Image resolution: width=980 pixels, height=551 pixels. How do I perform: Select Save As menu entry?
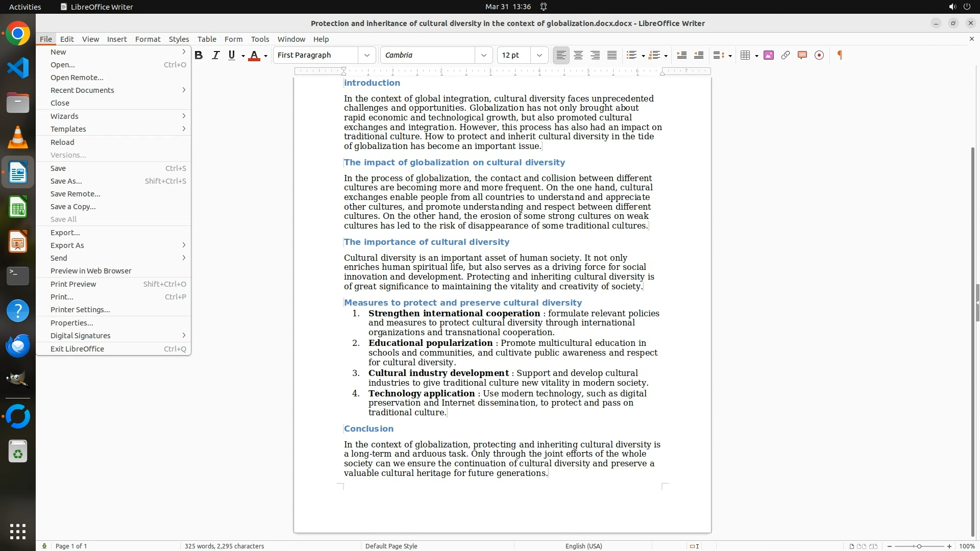tap(66, 181)
